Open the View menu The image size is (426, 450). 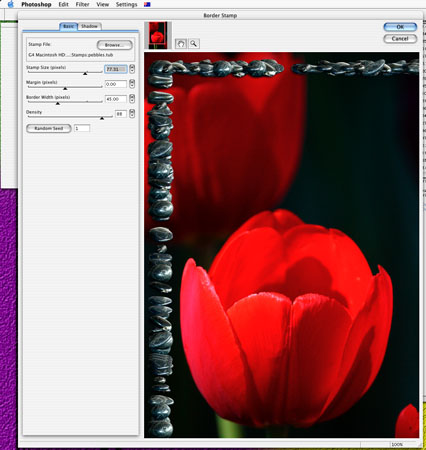103,5
